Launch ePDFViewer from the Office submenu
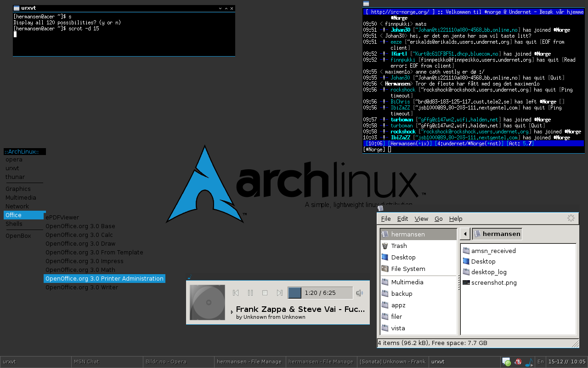 coord(104,218)
